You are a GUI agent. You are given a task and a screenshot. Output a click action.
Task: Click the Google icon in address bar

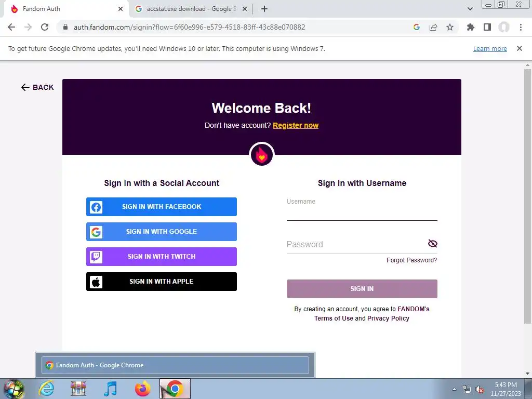coord(417,27)
